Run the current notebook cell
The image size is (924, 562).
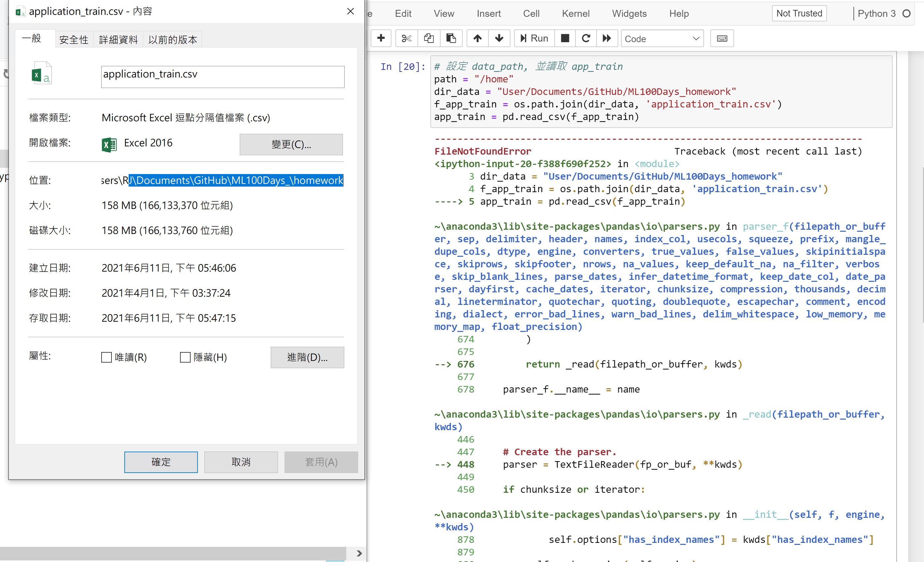point(534,38)
